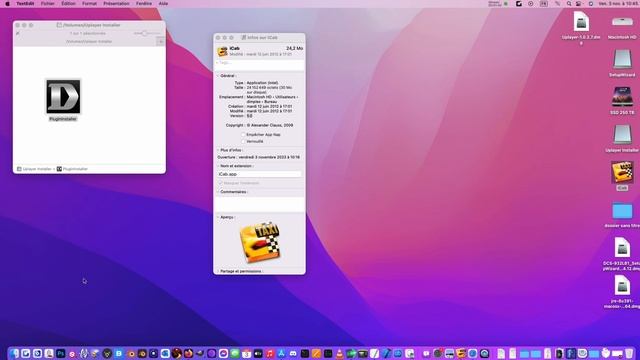640x360 pixels.
Task: Open the Édition menu
Action: [x=68, y=4]
